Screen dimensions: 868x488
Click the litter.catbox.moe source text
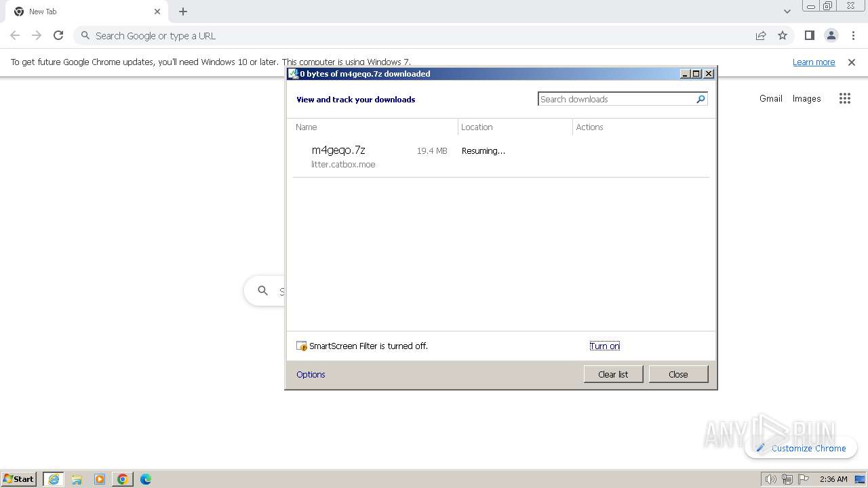pyautogui.click(x=343, y=165)
